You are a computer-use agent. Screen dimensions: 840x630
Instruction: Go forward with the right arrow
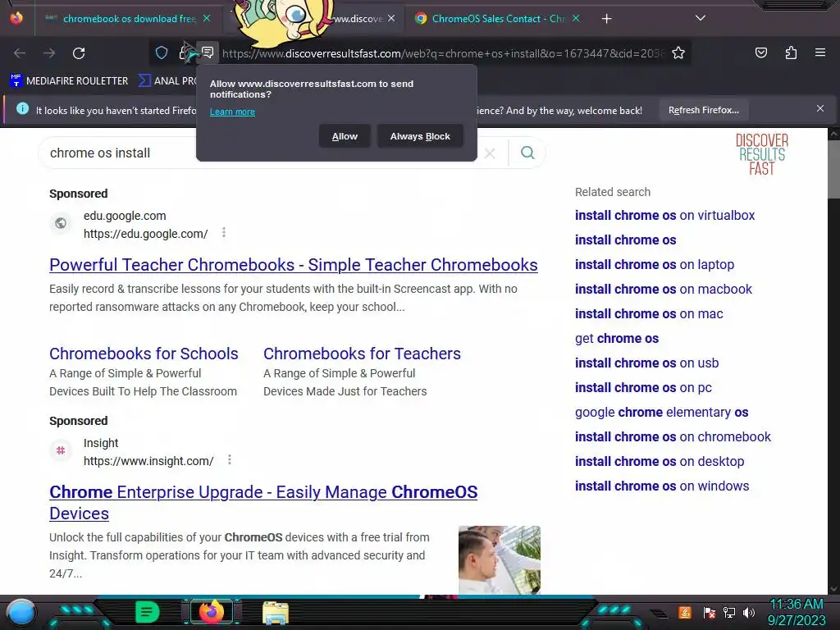click(49, 53)
